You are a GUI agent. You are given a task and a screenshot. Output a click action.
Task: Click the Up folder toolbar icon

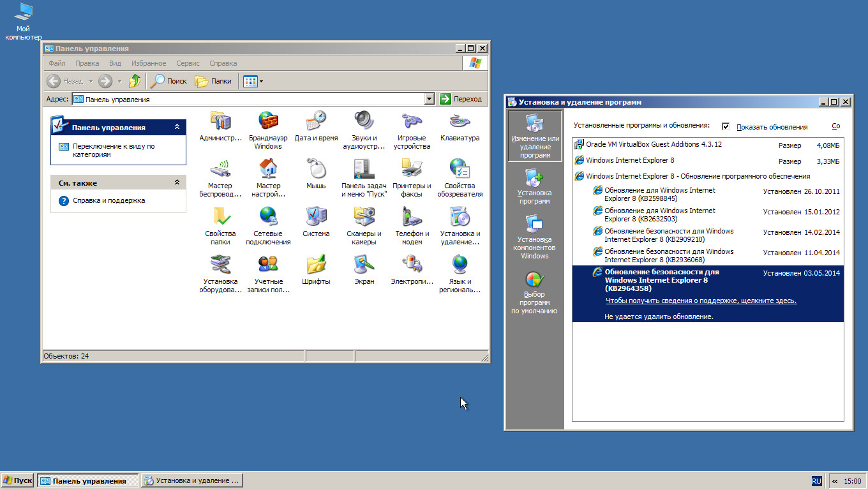(135, 81)
